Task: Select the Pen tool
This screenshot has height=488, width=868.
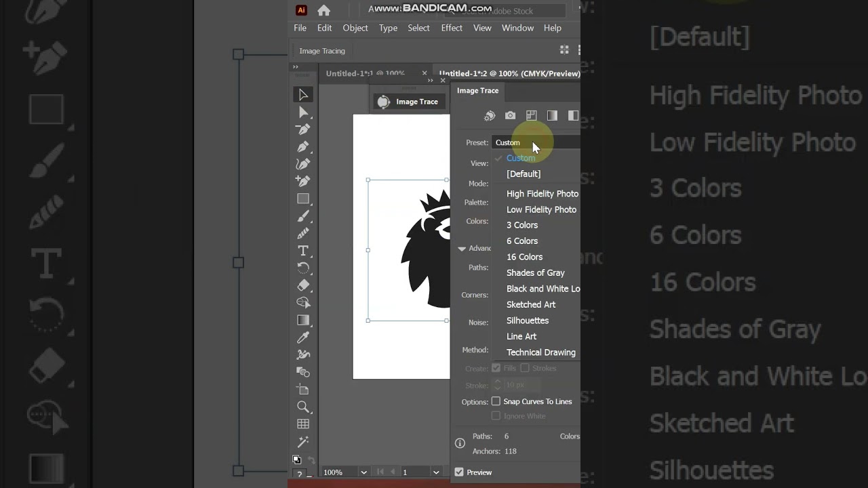Action: point(303,146)
